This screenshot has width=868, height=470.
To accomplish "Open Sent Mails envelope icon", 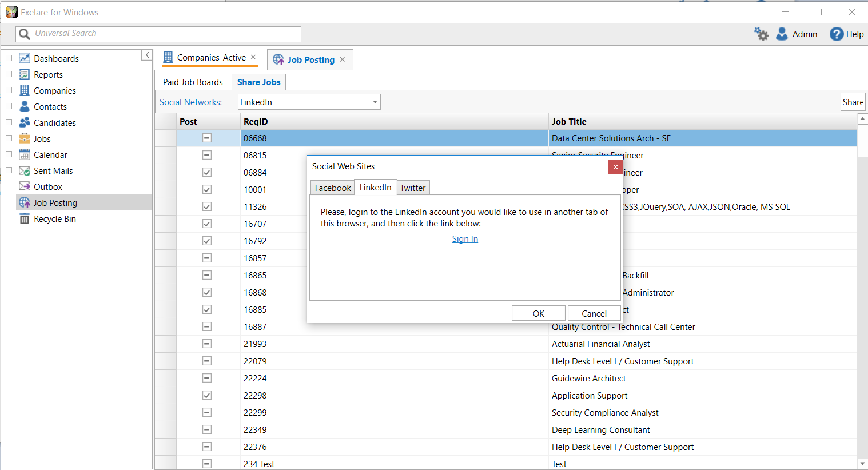I will pos(25,170).
